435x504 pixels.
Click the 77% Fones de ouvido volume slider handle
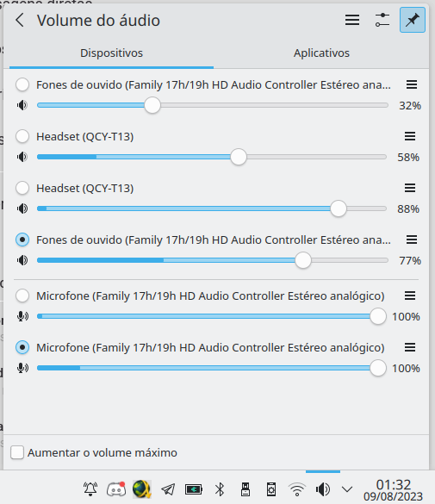tap(303, 260)
